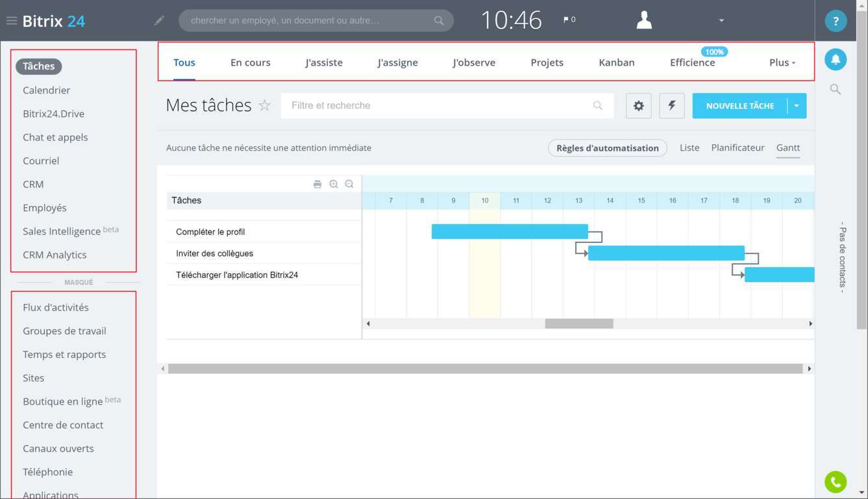This screenshot has width=868, height=499.
Task: Open task settings gear
Action: [639, 106]
